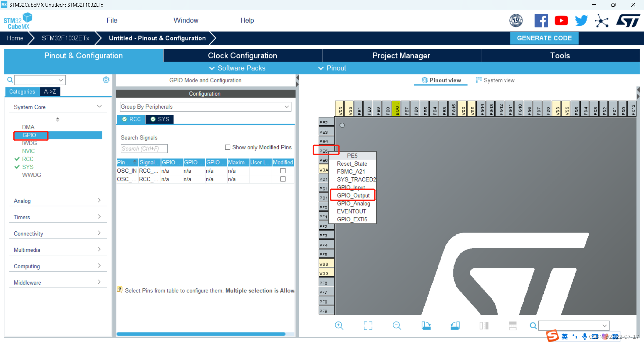
Task: Click the pin search magnifier icon
Action: click(x=533, y=325)
